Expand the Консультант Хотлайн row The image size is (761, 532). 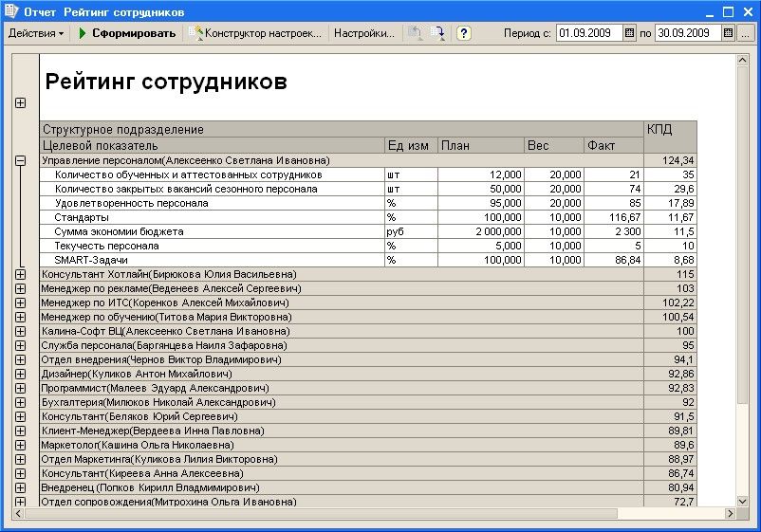click(x=20, y=274)
